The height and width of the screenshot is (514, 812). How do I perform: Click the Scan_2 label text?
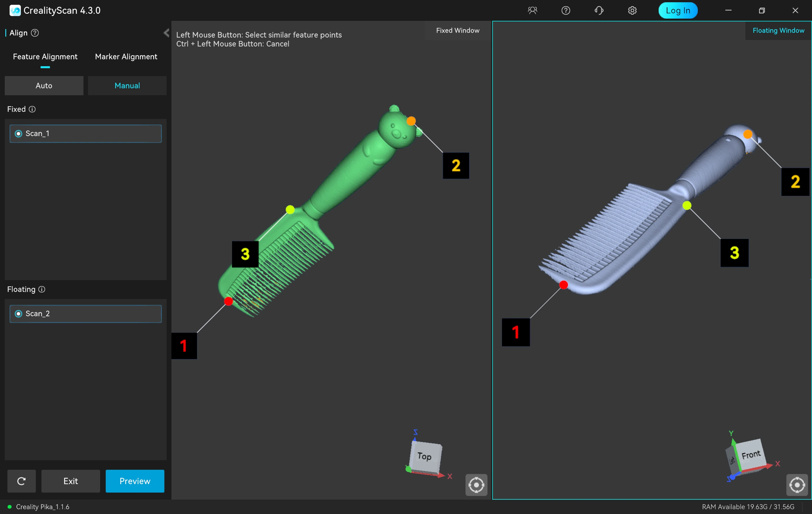click(x=38, y=314)
